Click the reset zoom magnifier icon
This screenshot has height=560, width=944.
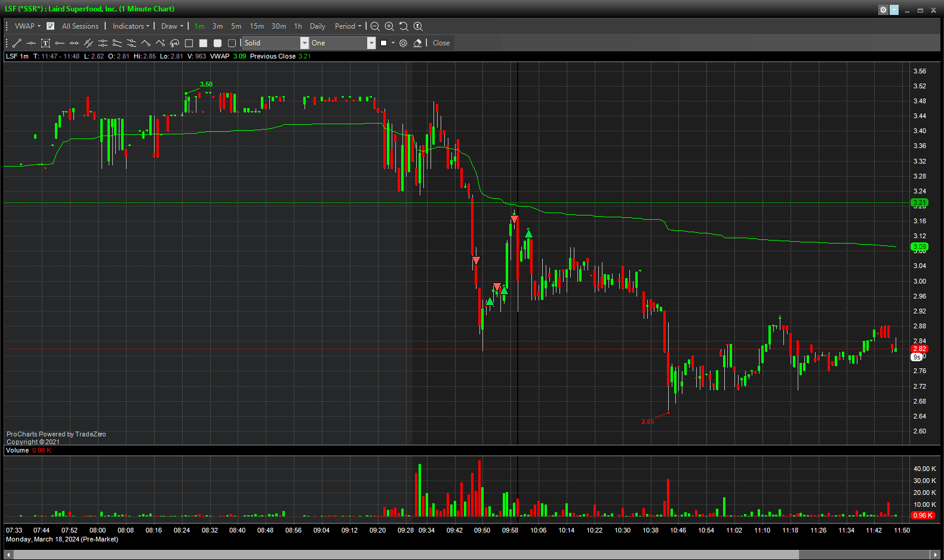click(x=404, y=26)
